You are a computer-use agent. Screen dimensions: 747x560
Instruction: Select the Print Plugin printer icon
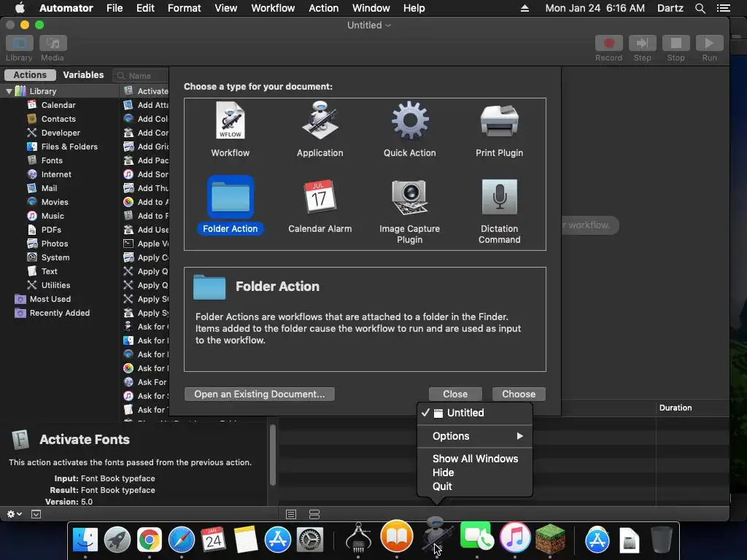click(499, 120)
